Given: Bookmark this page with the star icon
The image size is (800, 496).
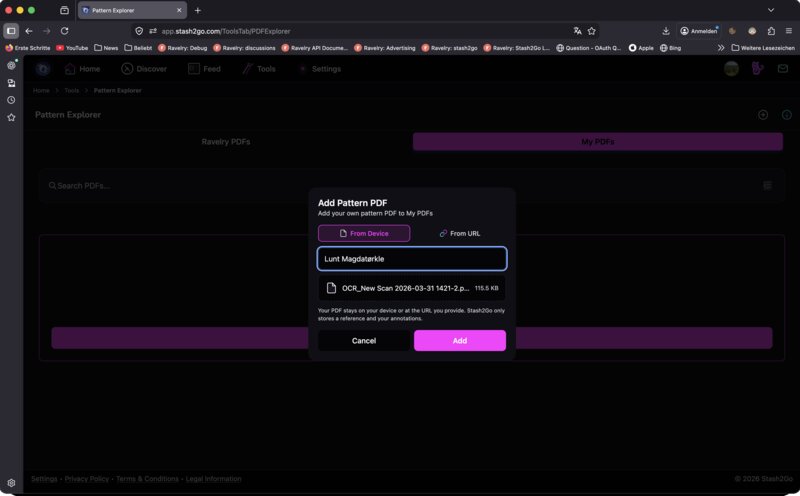Looking at the screenshot, I should click(592, 31).
